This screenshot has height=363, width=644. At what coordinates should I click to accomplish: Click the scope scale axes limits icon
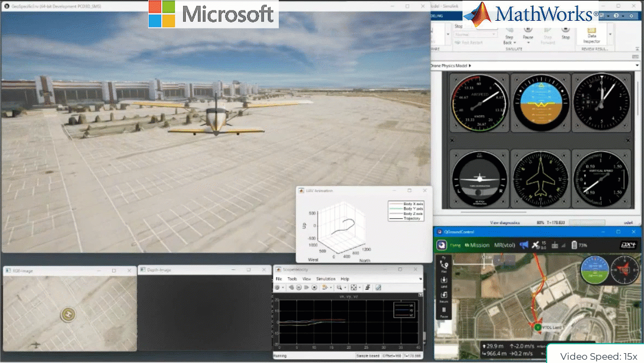354,288
